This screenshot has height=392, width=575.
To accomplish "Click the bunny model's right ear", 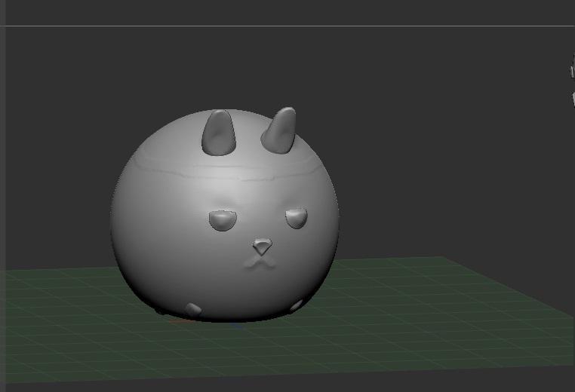I will point(279,130).
